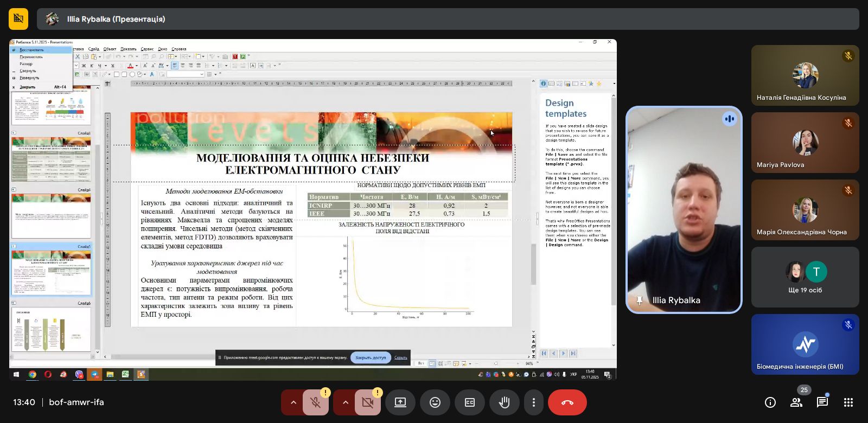Open the emoji reactions button

(x=435, y=402)
